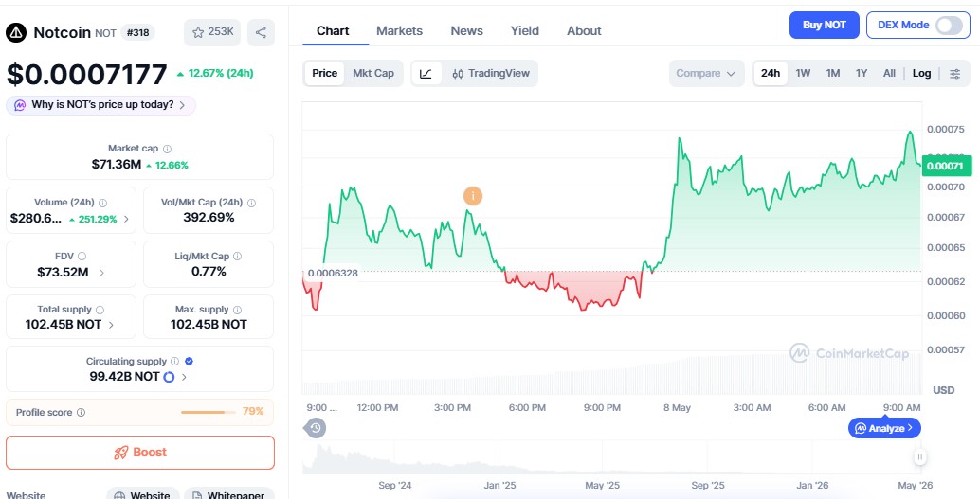Click the 0.0006328 baseline price label
The height and width of the screenshot is (499, 980).
point(333,273)
